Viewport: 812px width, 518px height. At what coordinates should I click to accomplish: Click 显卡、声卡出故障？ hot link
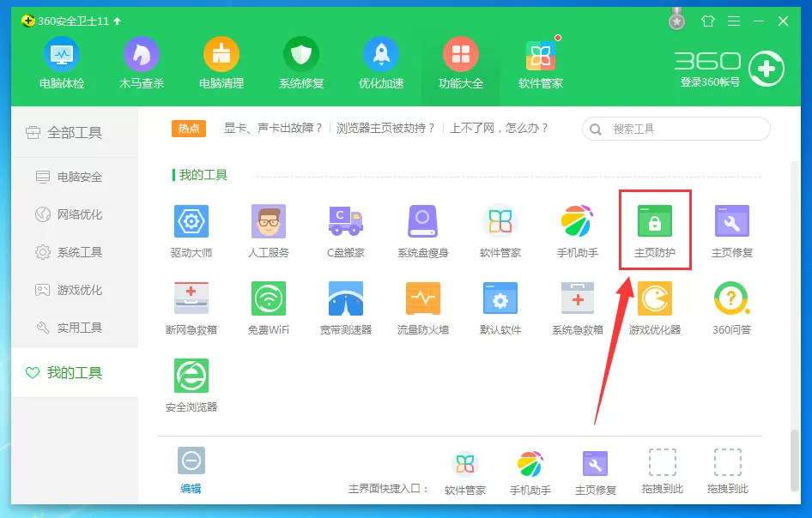coord(274,128)
